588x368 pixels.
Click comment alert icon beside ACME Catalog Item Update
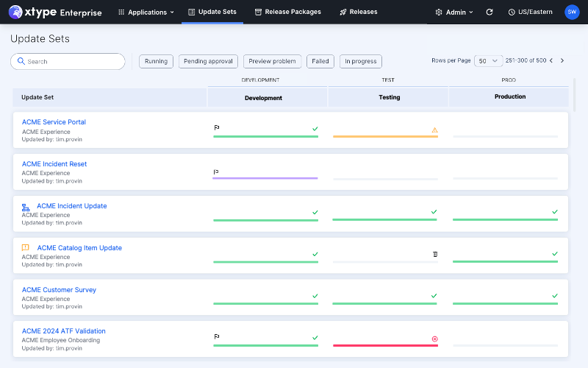pos(26,247)
